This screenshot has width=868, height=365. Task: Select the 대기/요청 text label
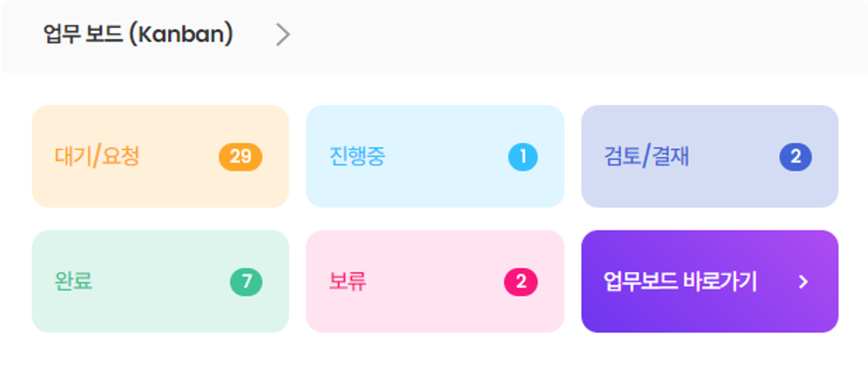97,157
